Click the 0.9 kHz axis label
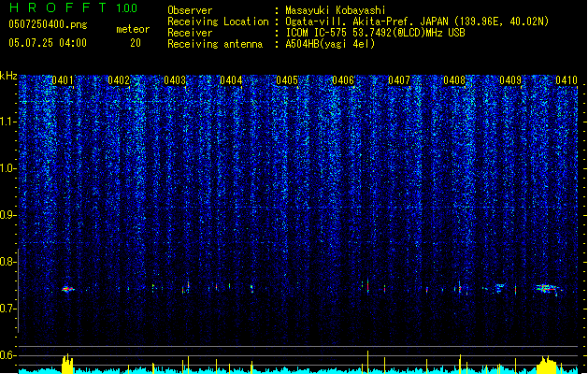Screen dimensions: 588x374 tap(7, 215)
